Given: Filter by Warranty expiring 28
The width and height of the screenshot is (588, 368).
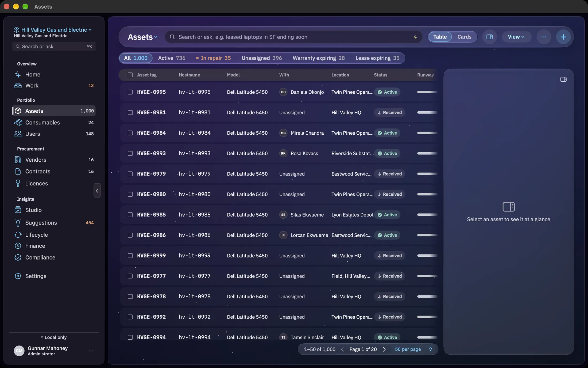Looking at the screenshot, I should 319,58.
